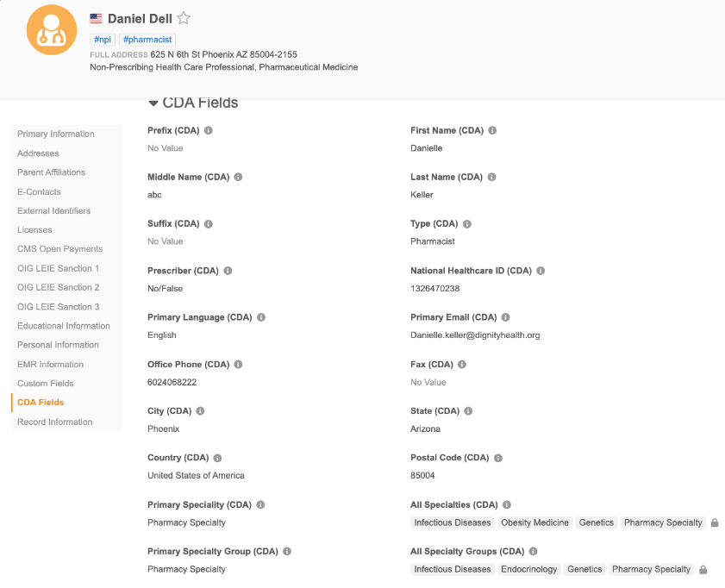Click info icon beside Office Phone (CDA)
This screenshot has width=725, height=588.
pos(238,365)
